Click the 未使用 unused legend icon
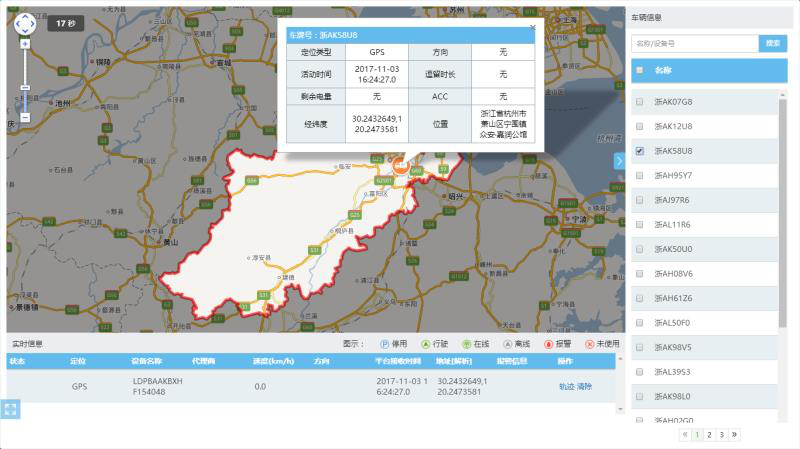Screen dimensions: 800x449 point(589,344)
